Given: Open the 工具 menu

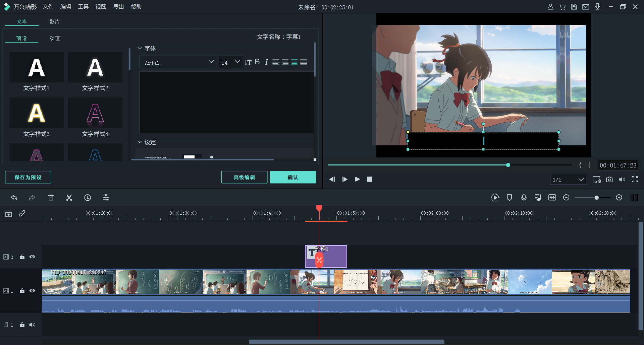Looking at the screenshot, I should (83, 6).
